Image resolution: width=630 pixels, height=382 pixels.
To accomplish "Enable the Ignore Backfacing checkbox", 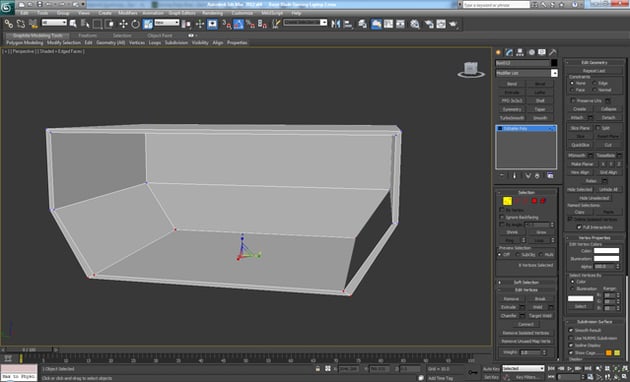I will tap(502, 217).
